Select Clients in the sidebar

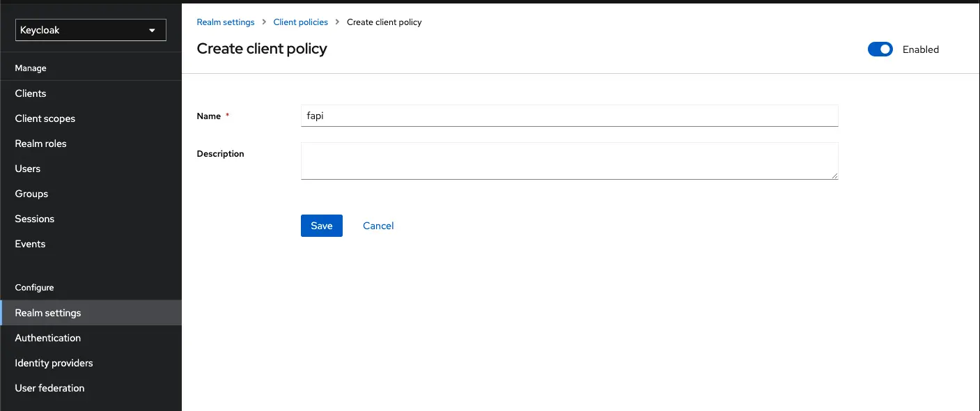[x=31, y=93]
